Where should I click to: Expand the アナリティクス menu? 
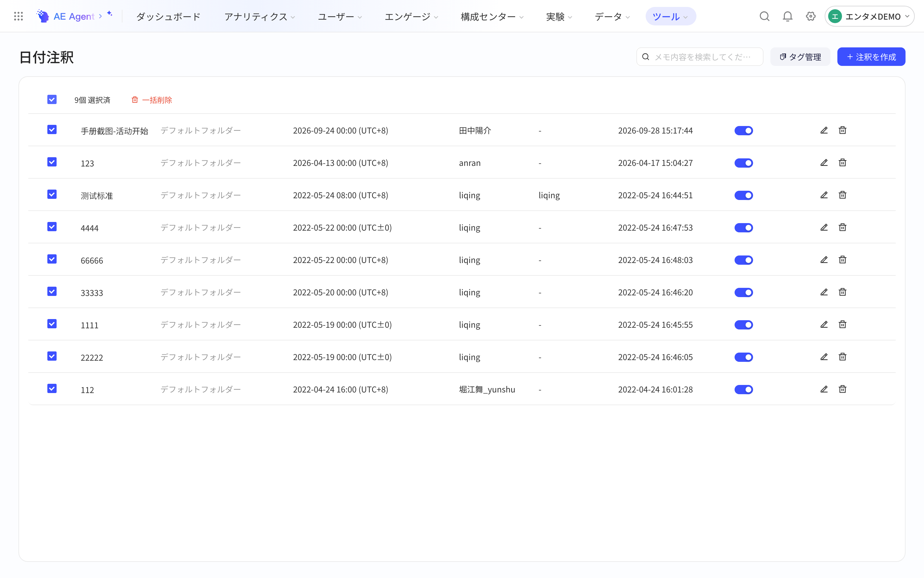259,16
